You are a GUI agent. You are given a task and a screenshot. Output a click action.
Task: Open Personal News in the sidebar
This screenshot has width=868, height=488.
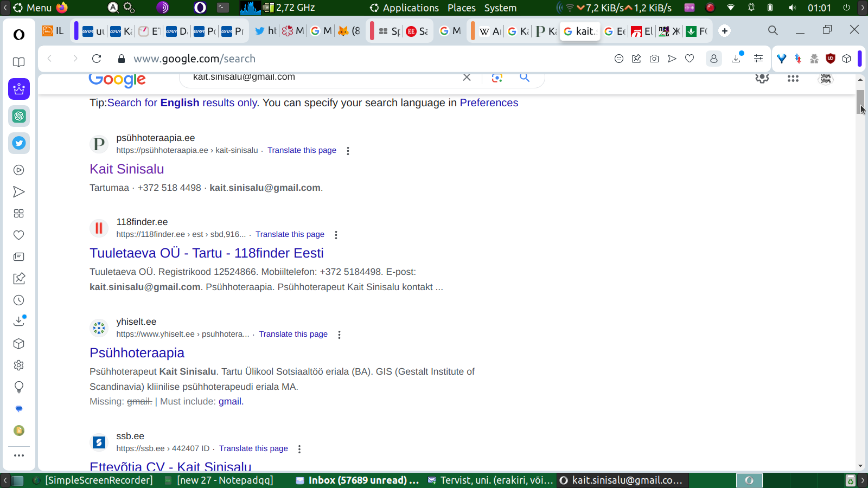point(19,257)
